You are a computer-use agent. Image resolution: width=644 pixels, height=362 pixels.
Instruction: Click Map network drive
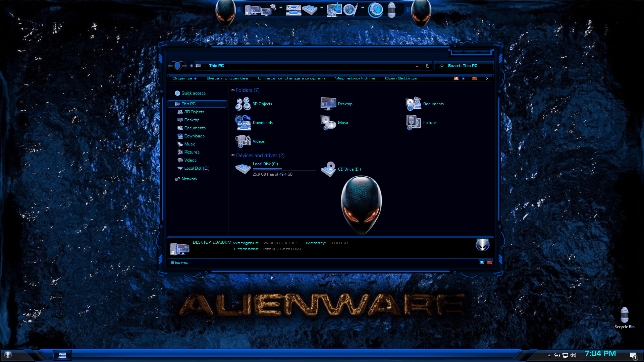click(x=355, y=78)
